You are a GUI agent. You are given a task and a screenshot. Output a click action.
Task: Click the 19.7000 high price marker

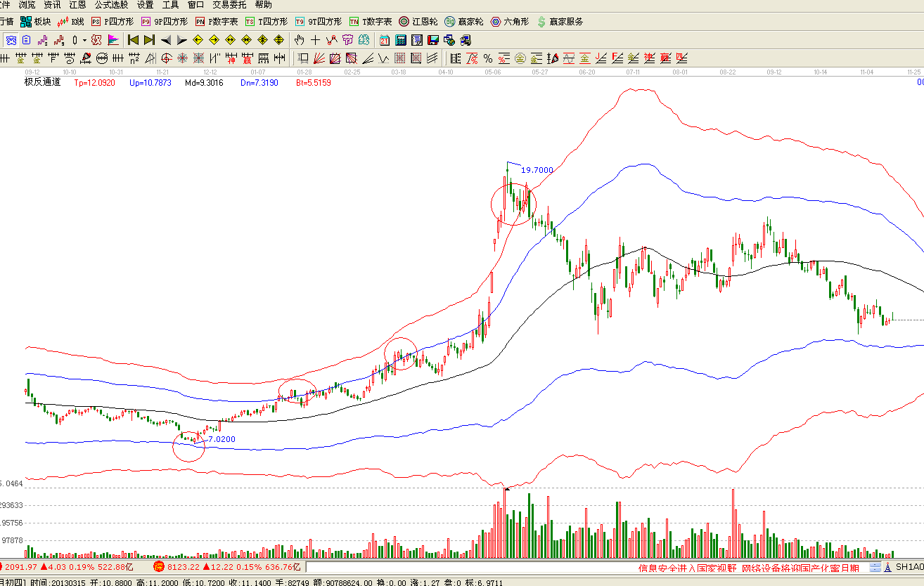click(x=537, y=169)
